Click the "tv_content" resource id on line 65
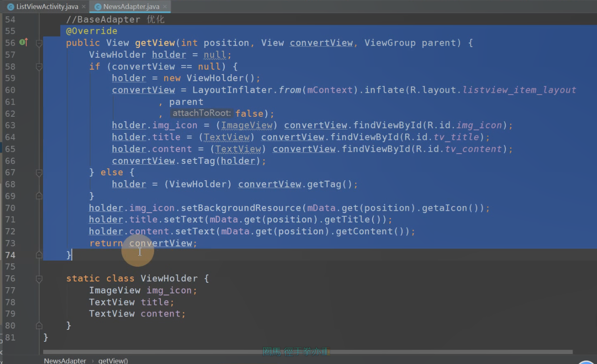 tap(474, 149)
